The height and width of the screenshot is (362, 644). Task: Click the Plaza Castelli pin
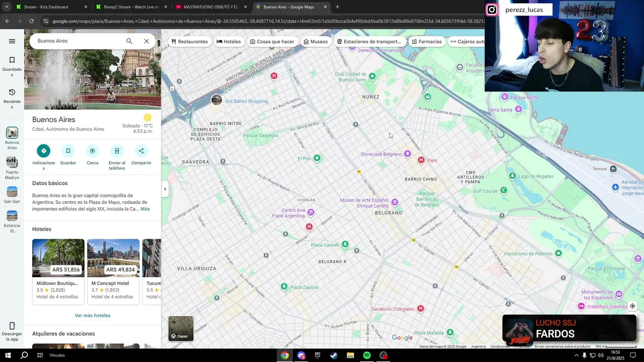point(345,244)
